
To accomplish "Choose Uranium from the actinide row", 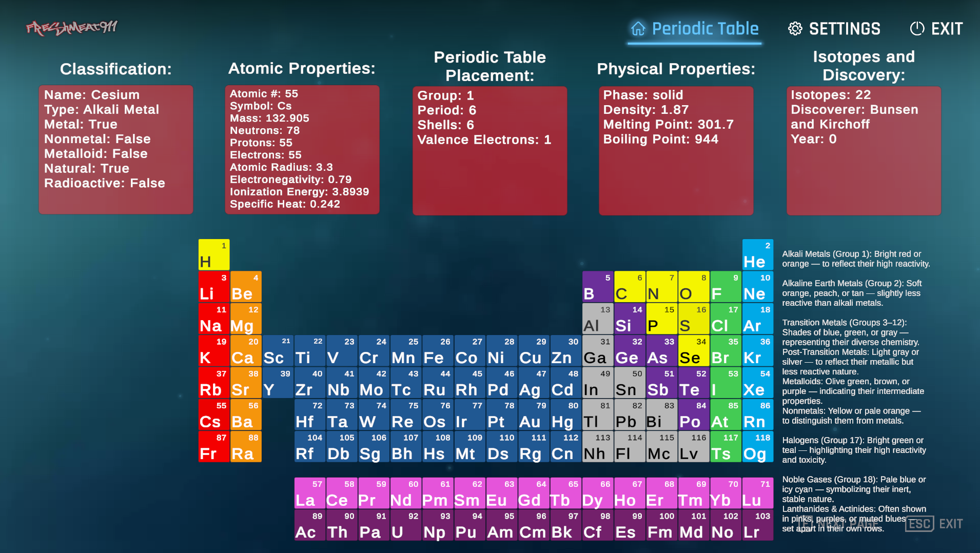I will [405, 525].
